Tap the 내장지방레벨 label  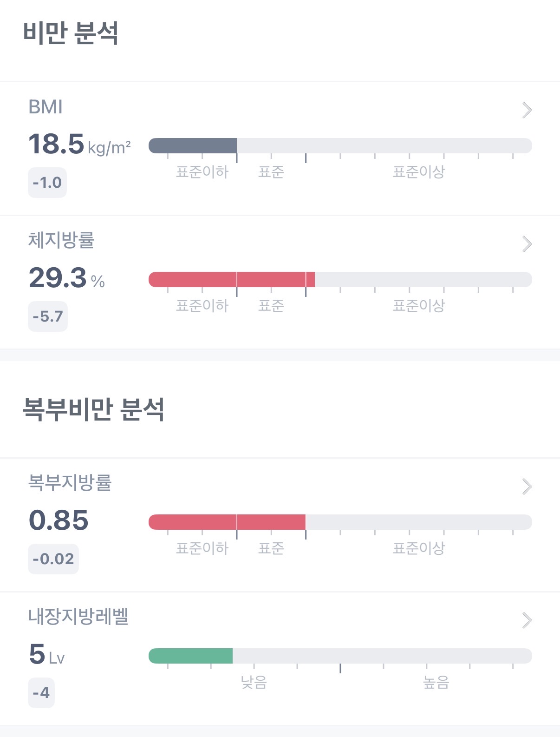click(78, 617)
